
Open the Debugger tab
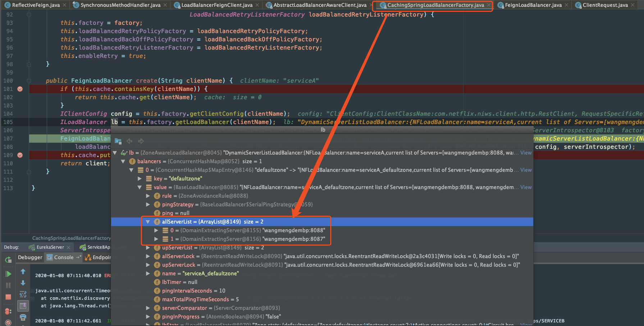tap(30, 257)
